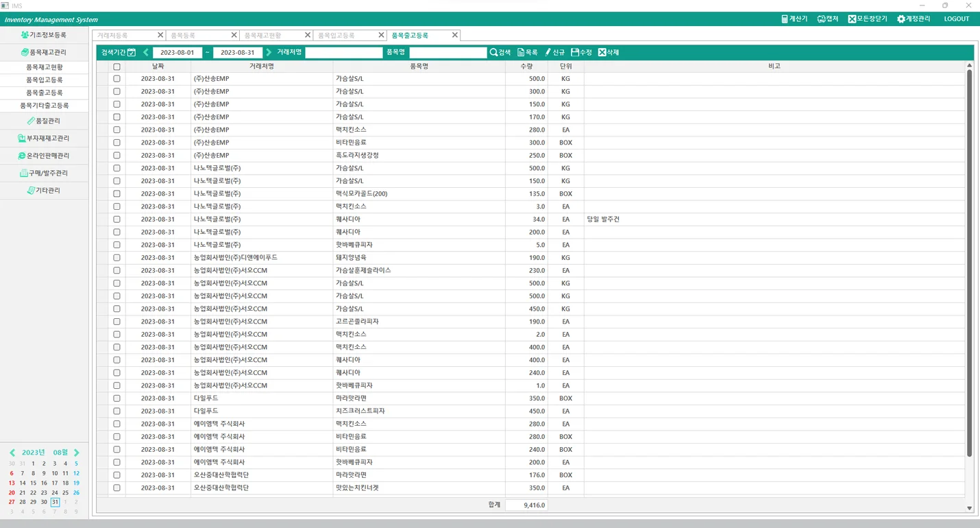
Task: Click the 거래처명 column header
Action: point(262,67)
